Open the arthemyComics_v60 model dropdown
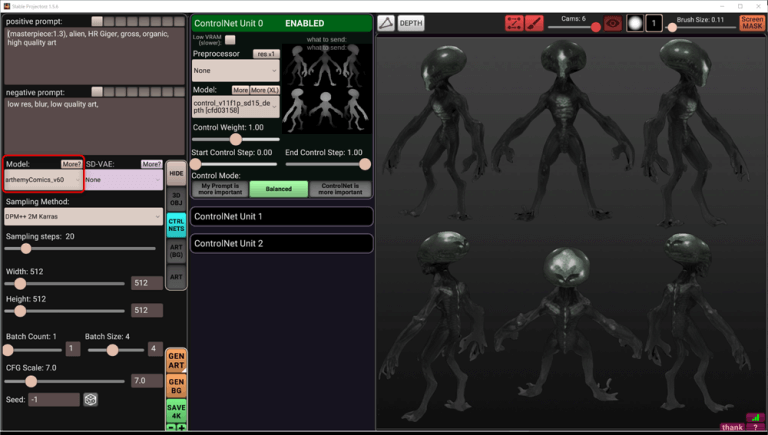This screenshot has width=768, height=435. tap(43, 180)
